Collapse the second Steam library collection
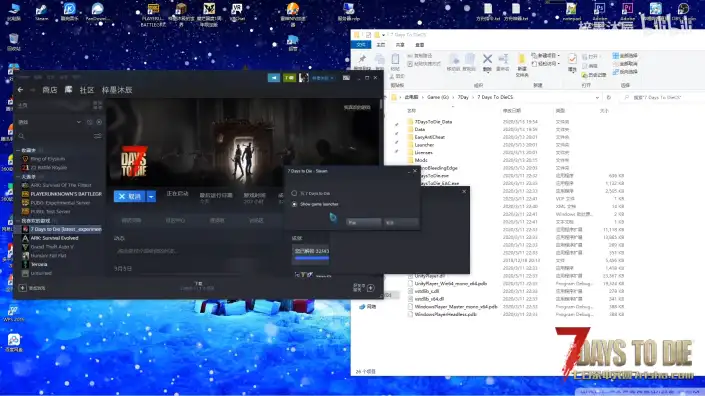Viewport: 705px width, 396px height. pyautogui.click(x=18, y=177)
